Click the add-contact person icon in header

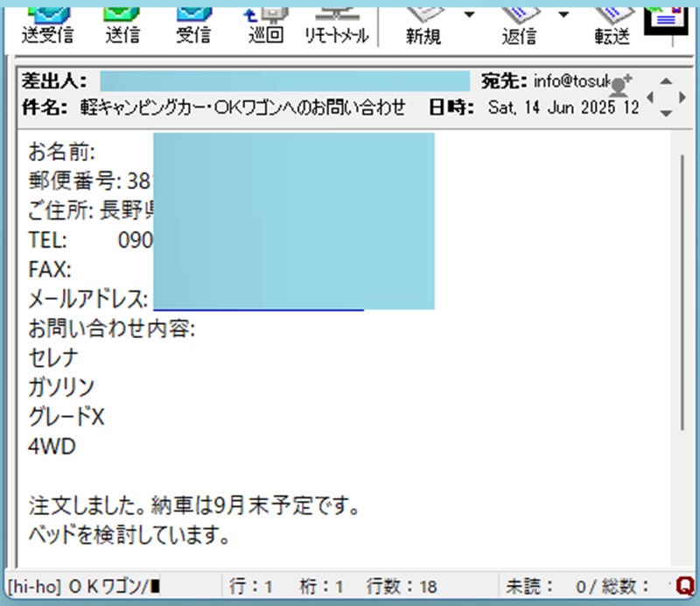tap(620, 85)
